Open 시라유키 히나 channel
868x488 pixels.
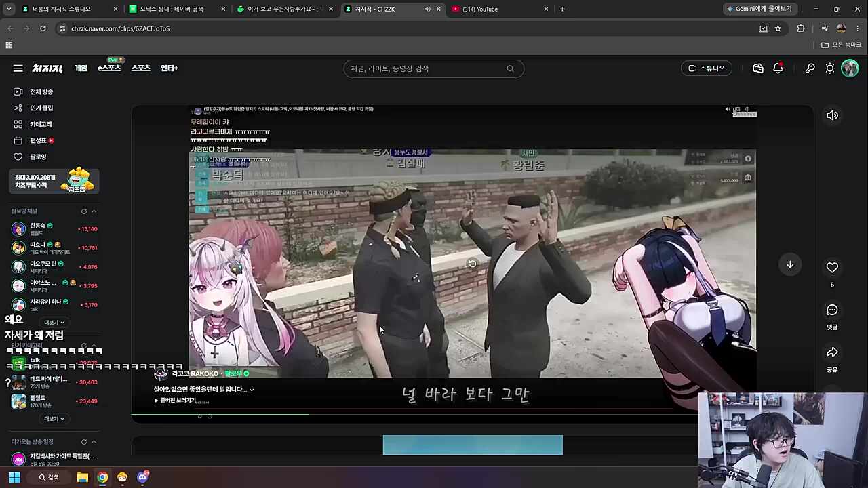pyautogui.click(x=54, y=304)
